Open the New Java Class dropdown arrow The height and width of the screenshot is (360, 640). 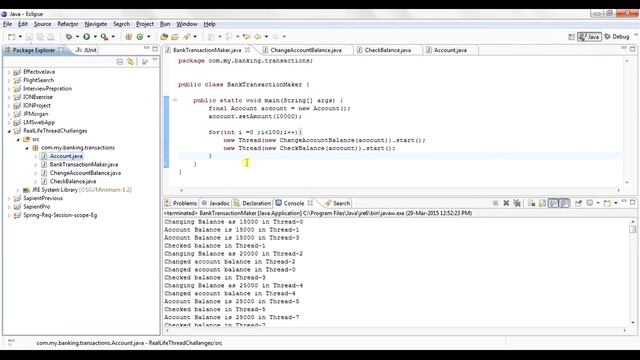point(149,37)
